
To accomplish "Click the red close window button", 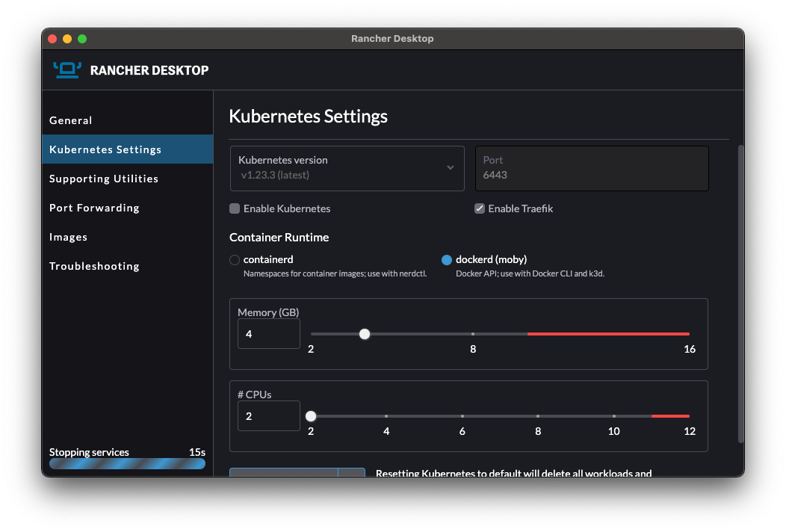I will tap(52, 39).
